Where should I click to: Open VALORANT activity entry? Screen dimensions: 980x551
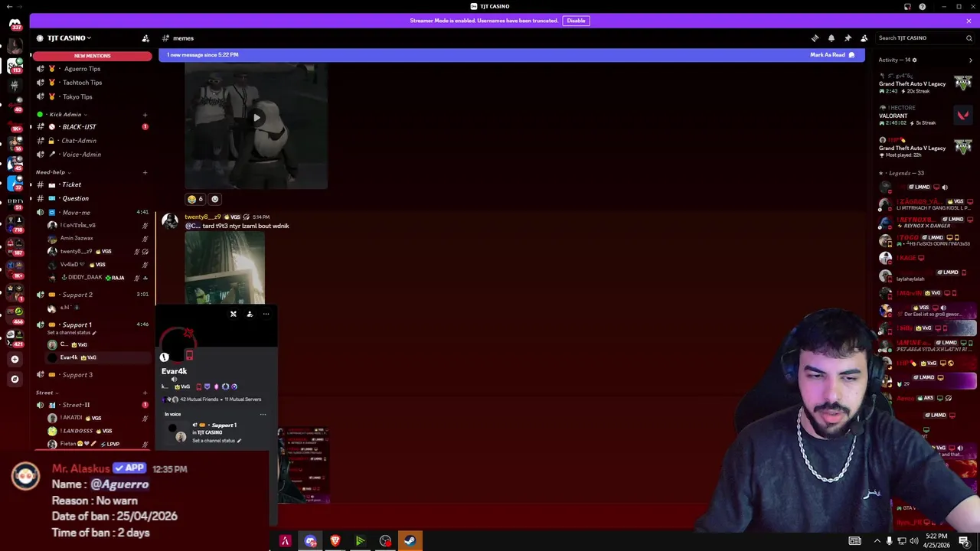click(926, 116)
